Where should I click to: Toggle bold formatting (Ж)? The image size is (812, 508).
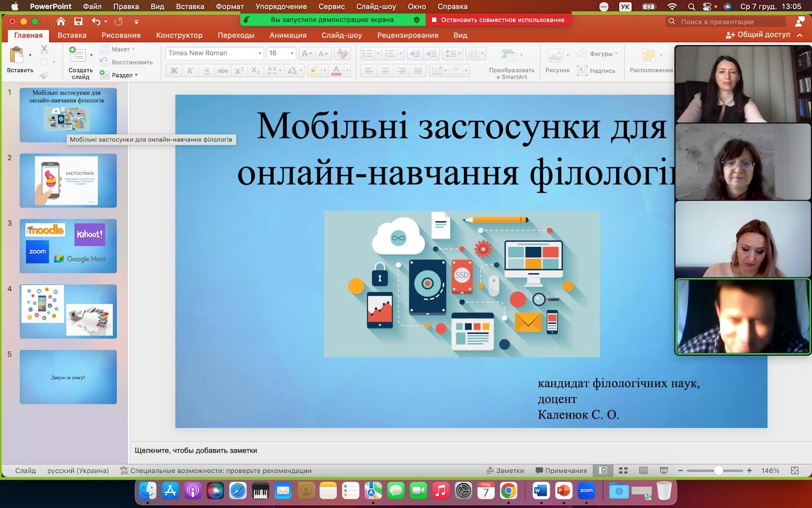tap(174, 71)
